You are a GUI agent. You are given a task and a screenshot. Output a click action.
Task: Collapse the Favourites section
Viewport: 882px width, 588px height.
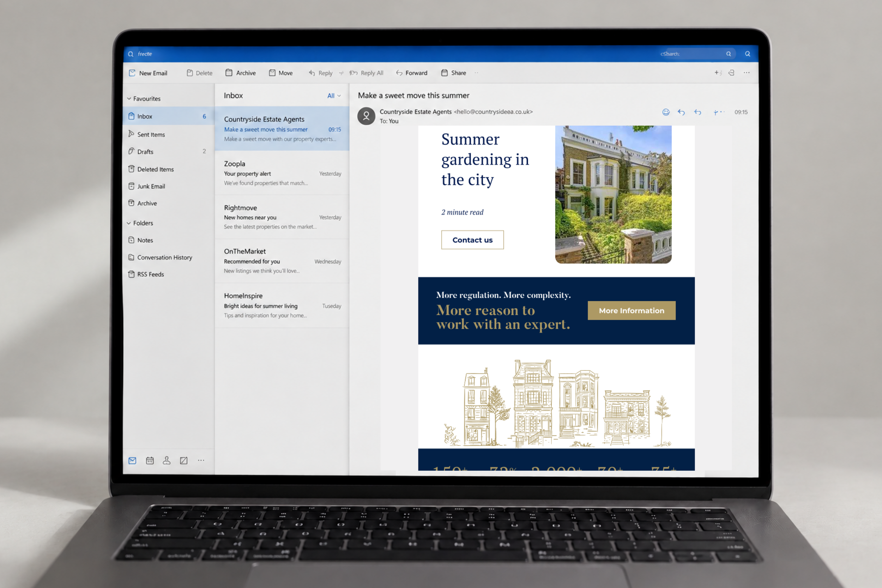tap(129, 99)
